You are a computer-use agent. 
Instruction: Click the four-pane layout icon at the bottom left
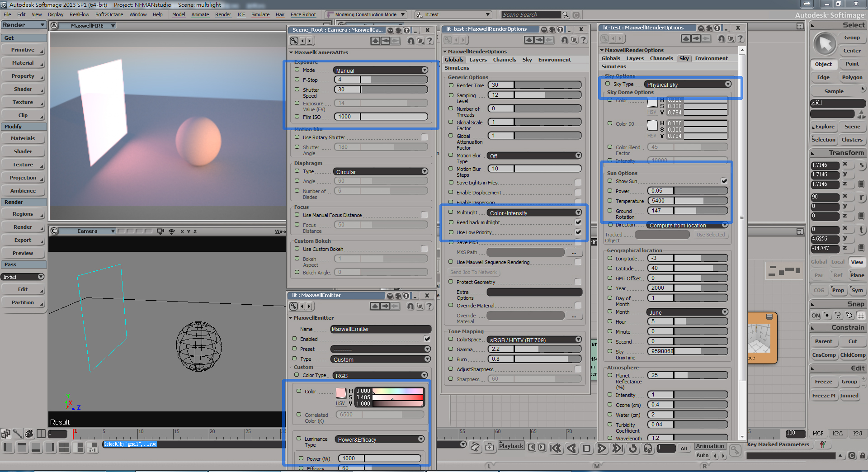pos(64,448)
